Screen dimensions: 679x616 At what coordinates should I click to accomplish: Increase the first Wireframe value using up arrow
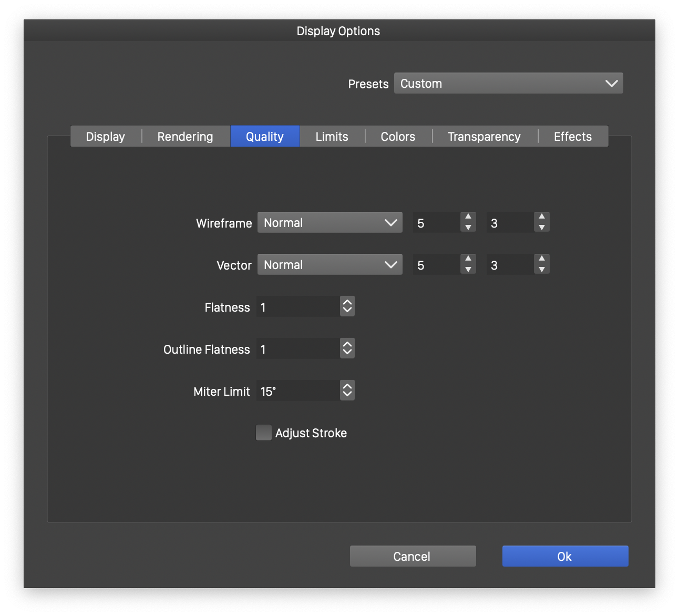pos(468,217)
